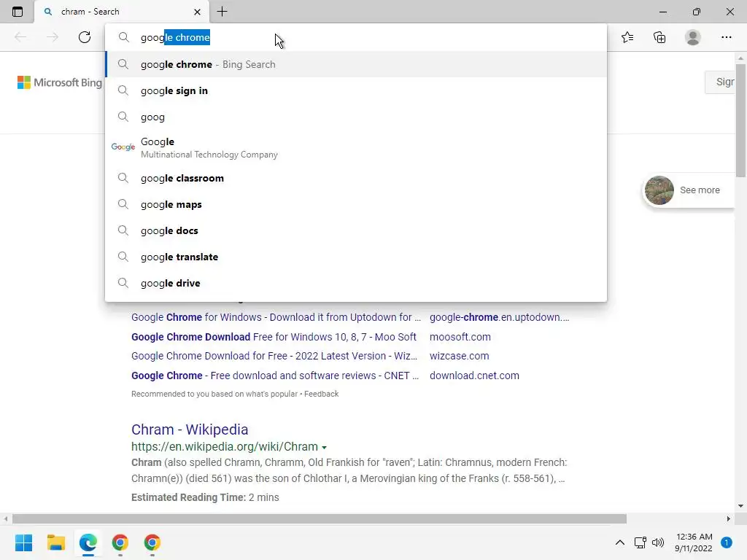This screenshot has height=560, width=747.
Task: Go forward using the forward arrow
Action: (53, 37)
